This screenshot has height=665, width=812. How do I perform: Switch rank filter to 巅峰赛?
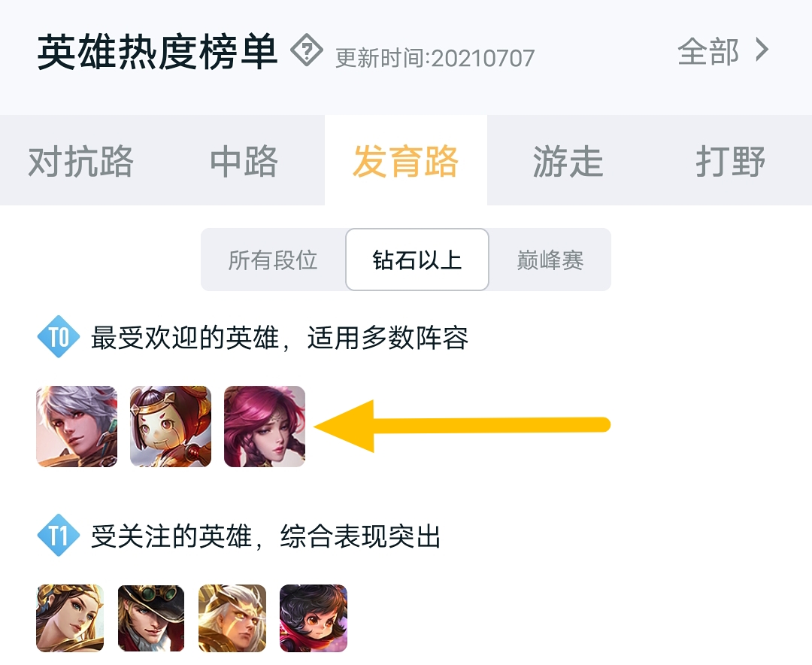pos(550,260)
